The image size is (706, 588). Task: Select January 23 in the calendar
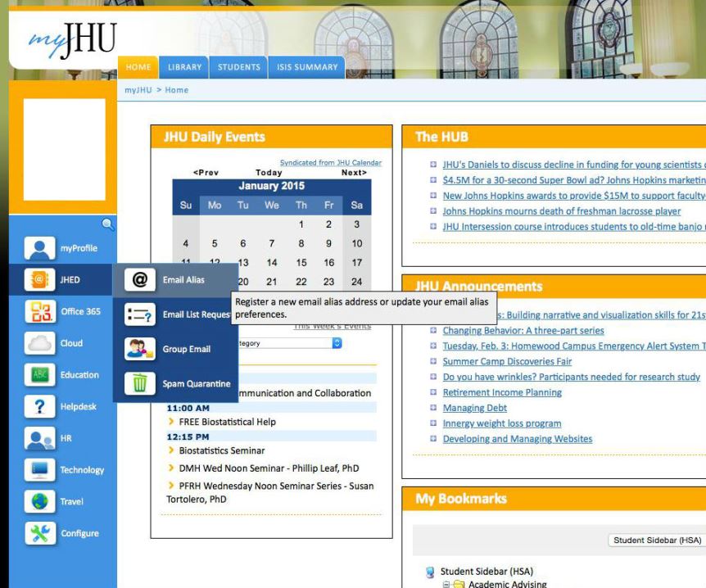click(328, 282)
